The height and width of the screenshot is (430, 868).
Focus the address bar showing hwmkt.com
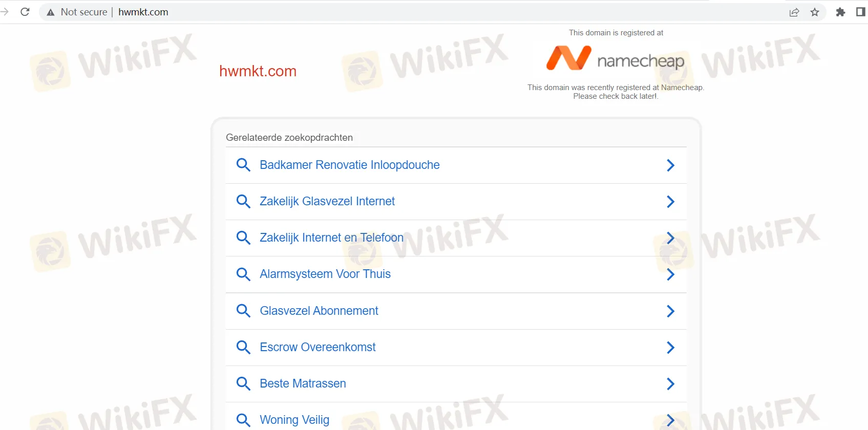(410, 12)
